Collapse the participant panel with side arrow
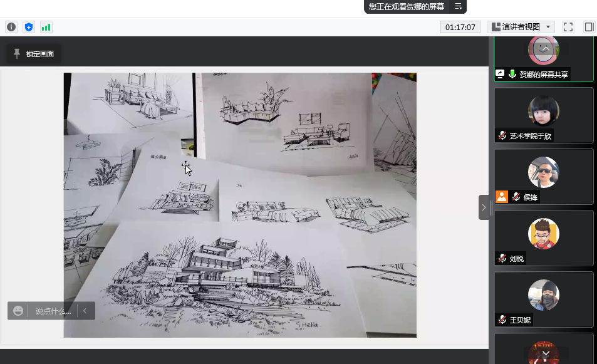Image resolution: width=597 pixels, height=364 pixels. pos(484,207)
